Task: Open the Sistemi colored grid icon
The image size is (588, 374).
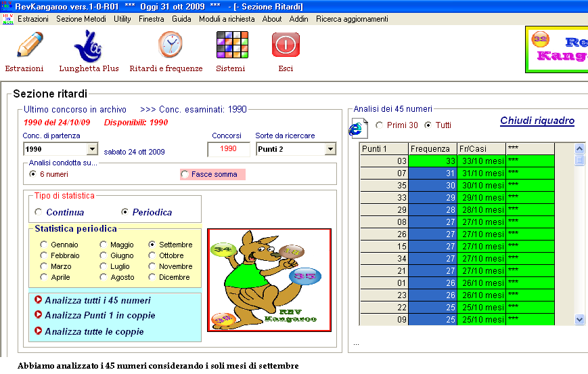Action: (232, 45)
